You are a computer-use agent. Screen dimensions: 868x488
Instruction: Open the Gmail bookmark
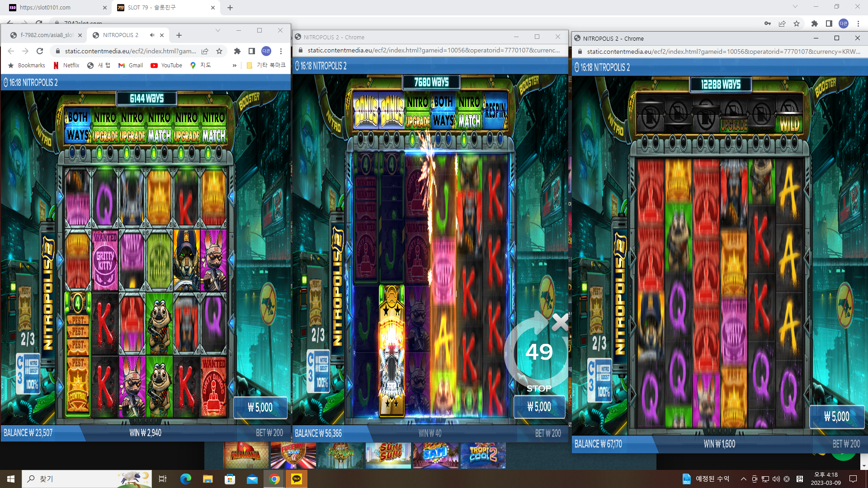pyautogui.click(x=131, y=66)
